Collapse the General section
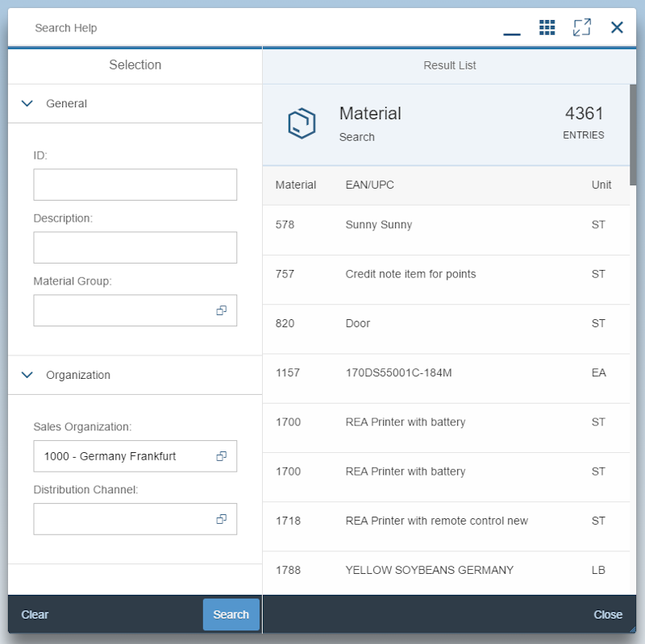Image resolution: width=645 pixels, height=644 pixels. 27,104
